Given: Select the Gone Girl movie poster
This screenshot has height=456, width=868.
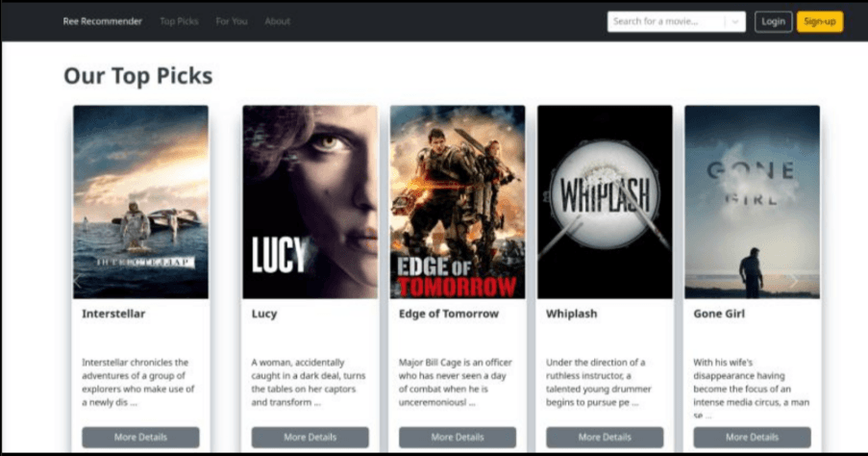Looking at the screenshot, I should [752, 202].
